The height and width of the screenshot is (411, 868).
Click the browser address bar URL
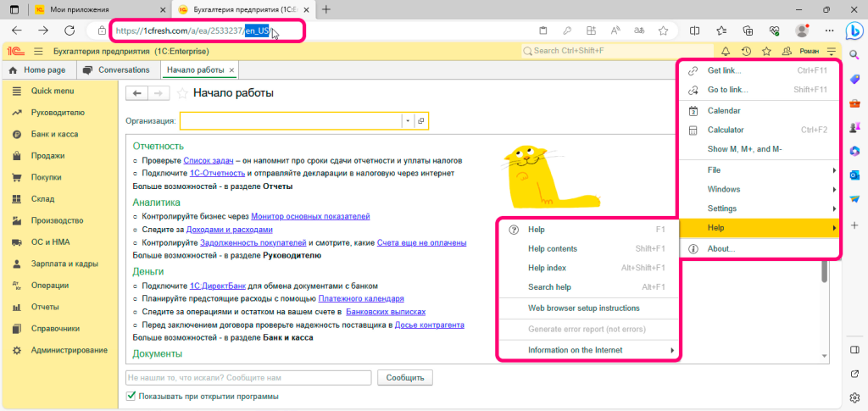point(193,31)
